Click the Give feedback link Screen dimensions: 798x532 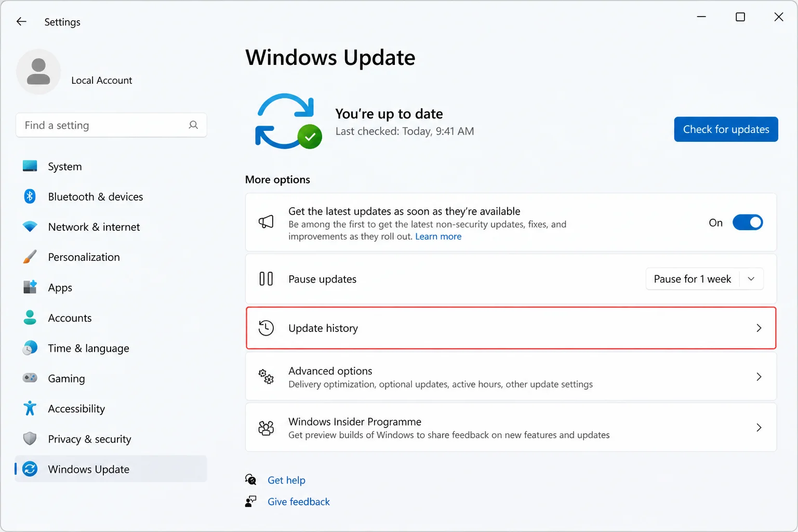pos(299,501)
